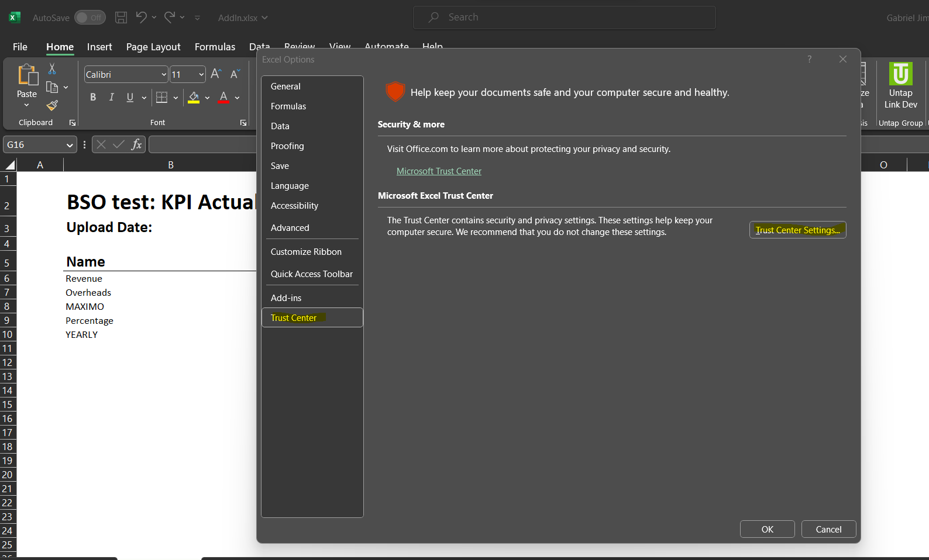Click the Excel app icon in title bar
The width and height of the screenshot is (929, 560).
15,18
